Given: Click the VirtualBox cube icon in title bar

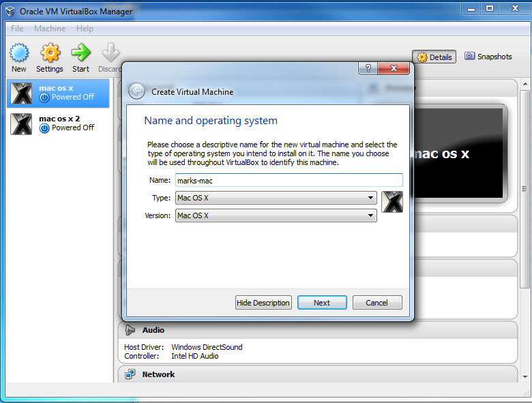Looking at the screenshot, I should click(x=10, y=11).
